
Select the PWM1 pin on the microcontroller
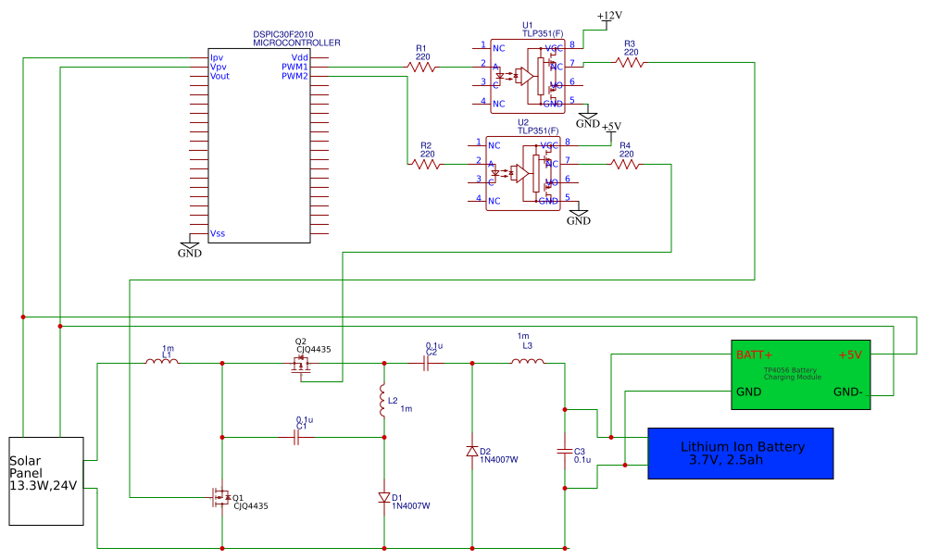pyautogui.click(x=294, y=67)
